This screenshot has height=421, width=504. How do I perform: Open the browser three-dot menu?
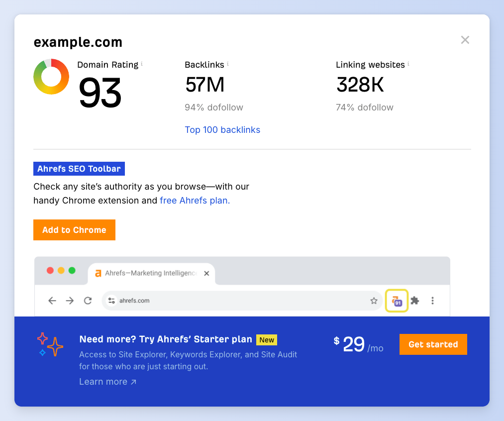tap(432, 301)
